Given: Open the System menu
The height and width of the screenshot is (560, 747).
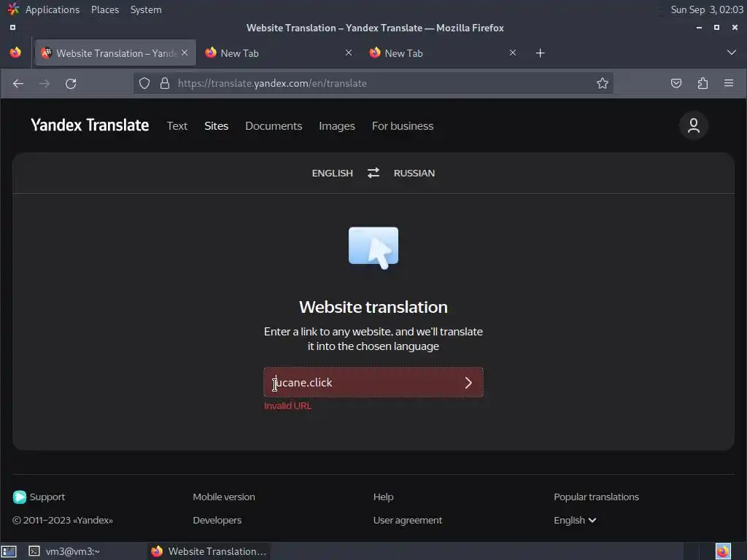Looking at the screenshot, I should 146,9.
